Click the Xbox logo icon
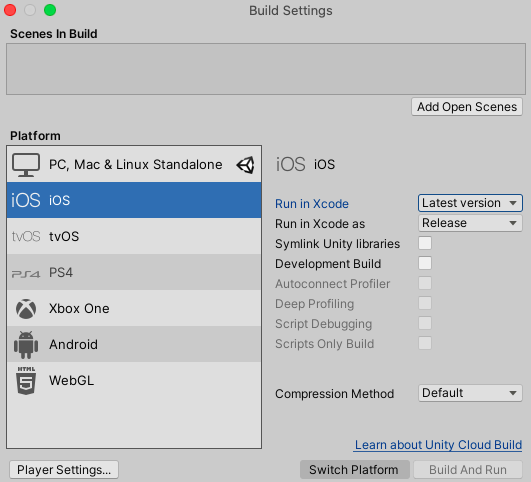Screen dimensions: 531x482 click(26, 309)
